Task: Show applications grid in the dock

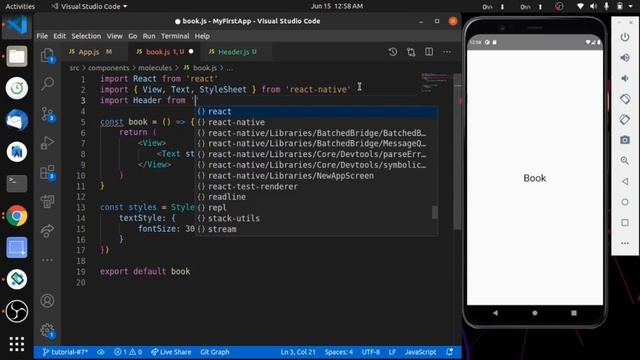Action: click(17, 344)
